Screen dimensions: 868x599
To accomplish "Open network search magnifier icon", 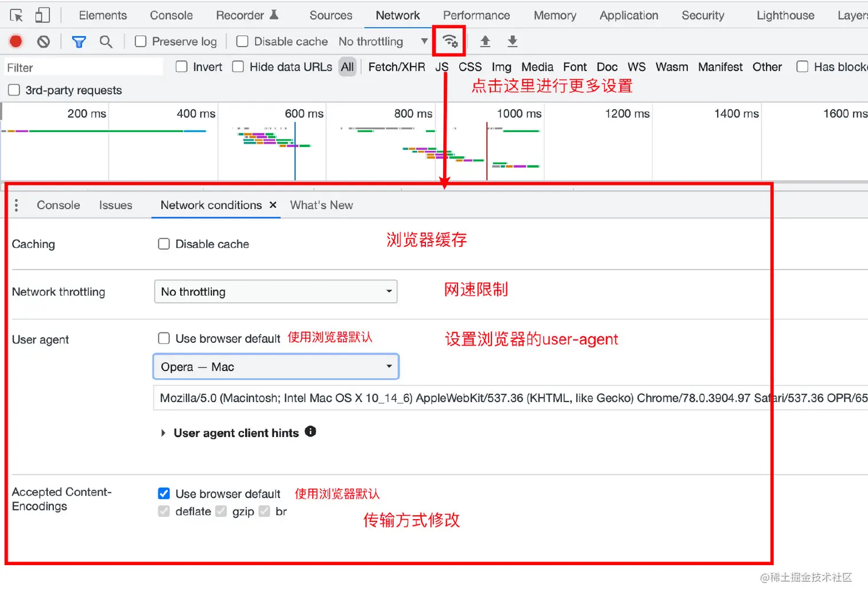I will click(106, 41).
